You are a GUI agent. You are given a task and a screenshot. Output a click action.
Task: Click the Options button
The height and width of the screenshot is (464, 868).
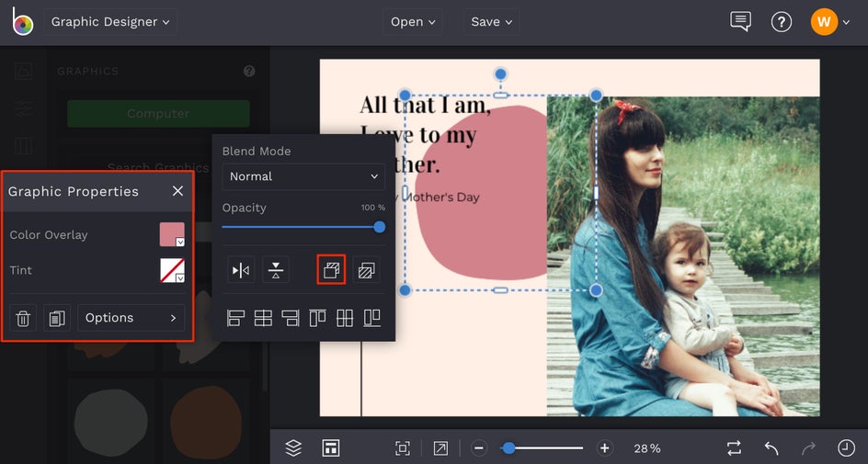(x=131, y=318)
